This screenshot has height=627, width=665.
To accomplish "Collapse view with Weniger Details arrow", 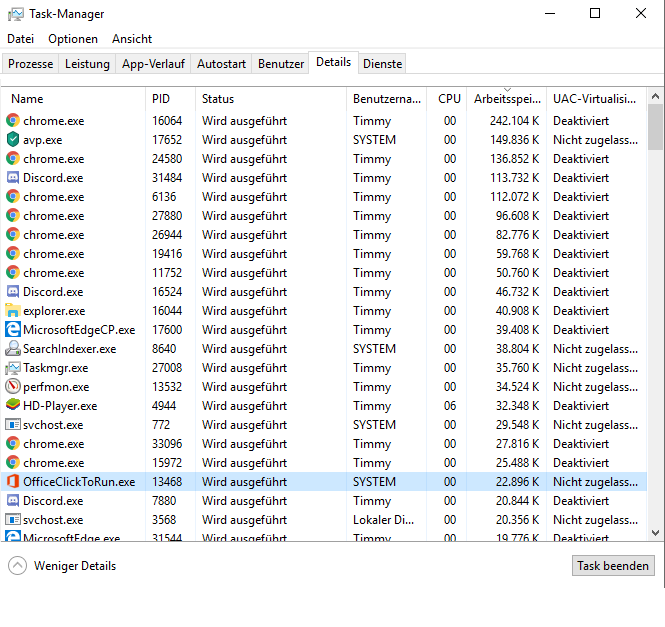I will pos(17,565).
